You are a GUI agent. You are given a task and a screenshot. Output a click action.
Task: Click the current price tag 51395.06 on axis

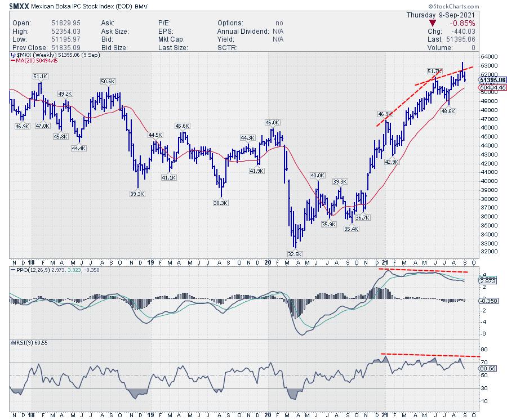point(492,80)
